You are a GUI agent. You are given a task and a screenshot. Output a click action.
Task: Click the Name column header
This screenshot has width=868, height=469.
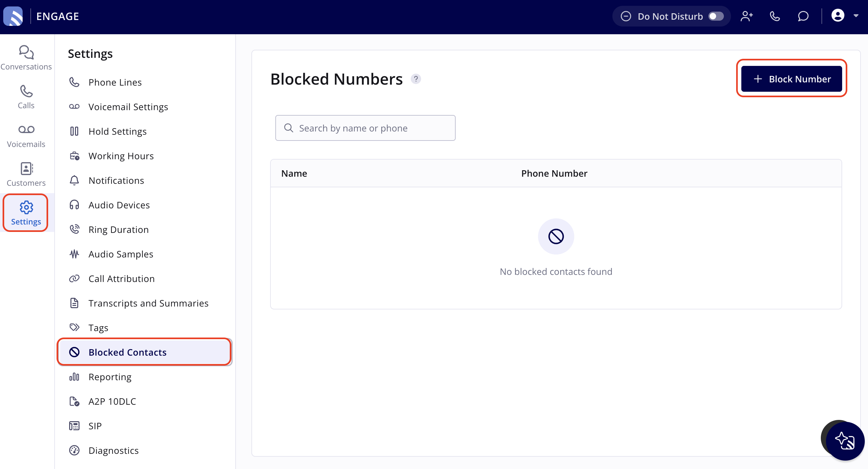coord(294,173)
